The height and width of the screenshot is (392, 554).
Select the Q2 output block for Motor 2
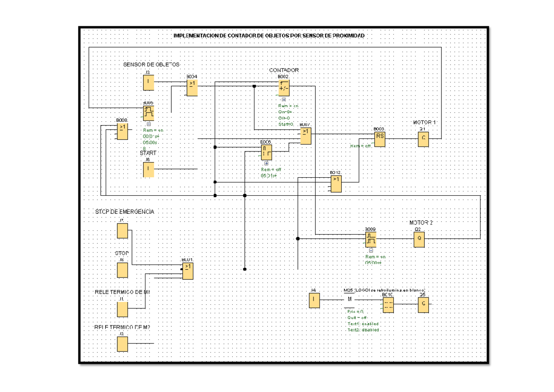pyautogui.click(x=419, y=240)
